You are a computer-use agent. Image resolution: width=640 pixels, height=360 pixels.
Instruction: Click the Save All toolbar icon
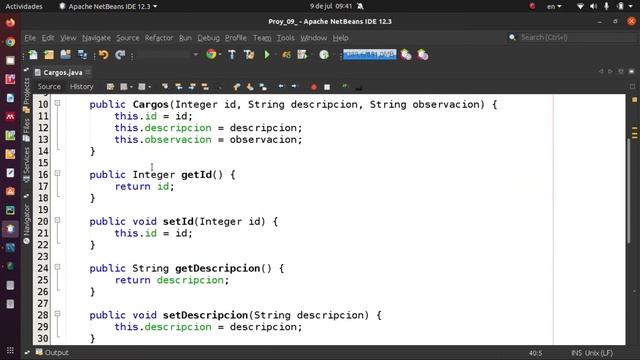(82, 55)
